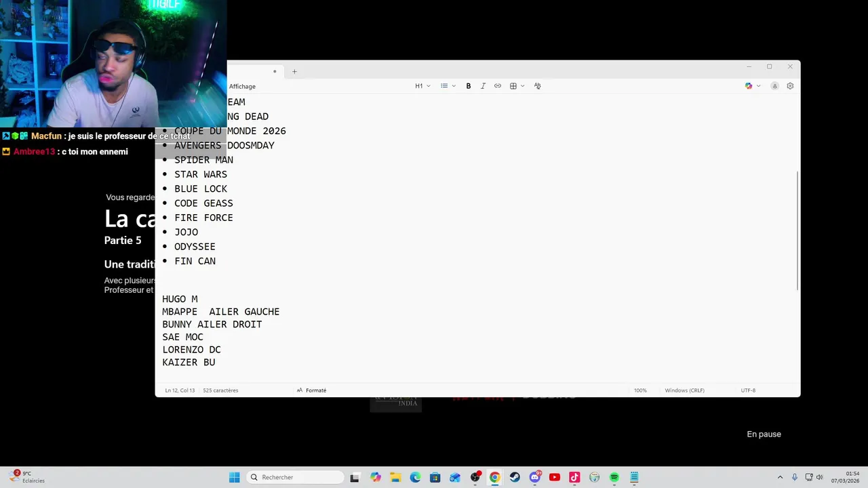Click Windows (CRLF) line ending indicator

684,390
